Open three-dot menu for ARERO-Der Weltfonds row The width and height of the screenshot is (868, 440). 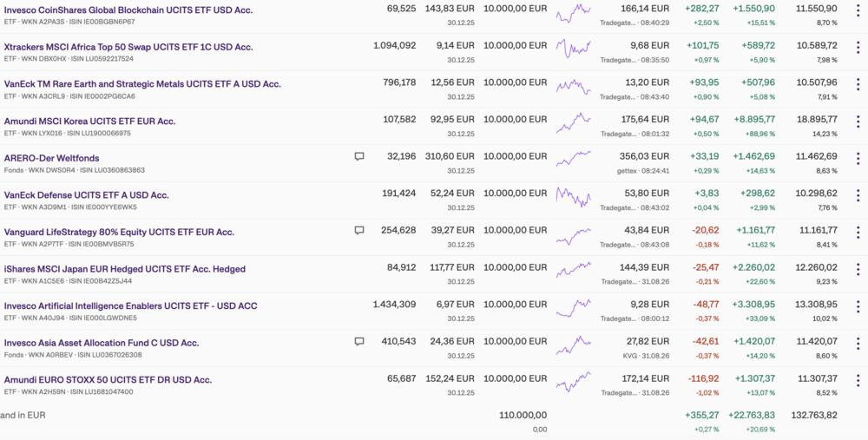click(858, 158)
